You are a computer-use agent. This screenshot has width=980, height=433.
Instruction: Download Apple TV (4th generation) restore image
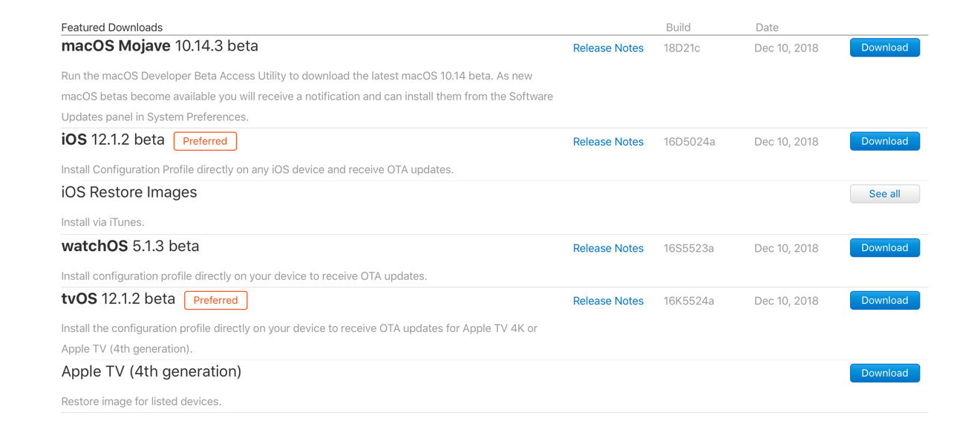click(x=884, y=373)
